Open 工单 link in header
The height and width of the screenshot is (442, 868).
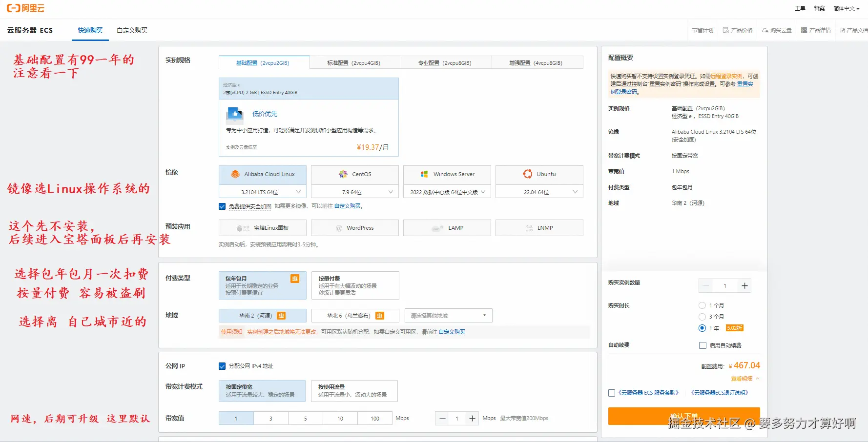[x=800, y=8]
